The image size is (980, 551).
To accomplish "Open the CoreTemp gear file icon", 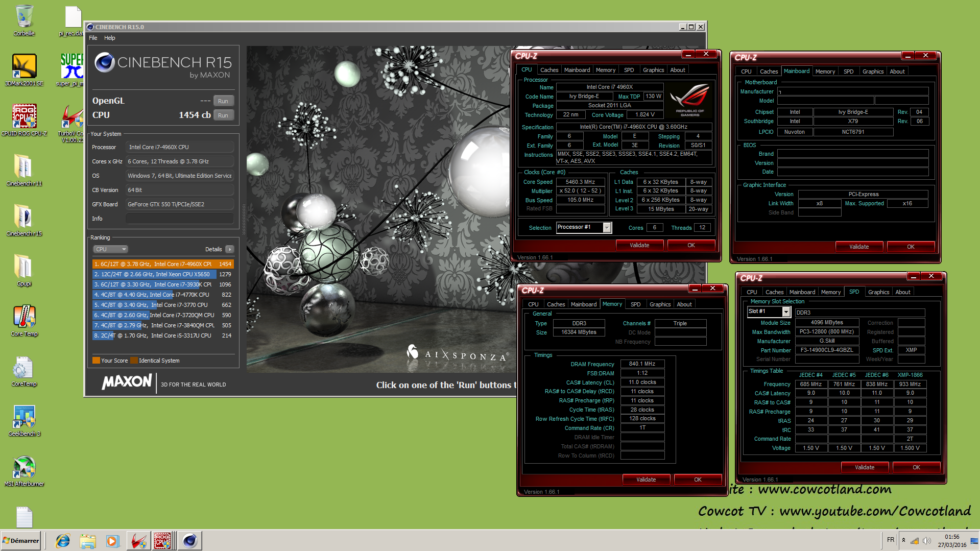I will pyautogui.click(x=24, y=370).
